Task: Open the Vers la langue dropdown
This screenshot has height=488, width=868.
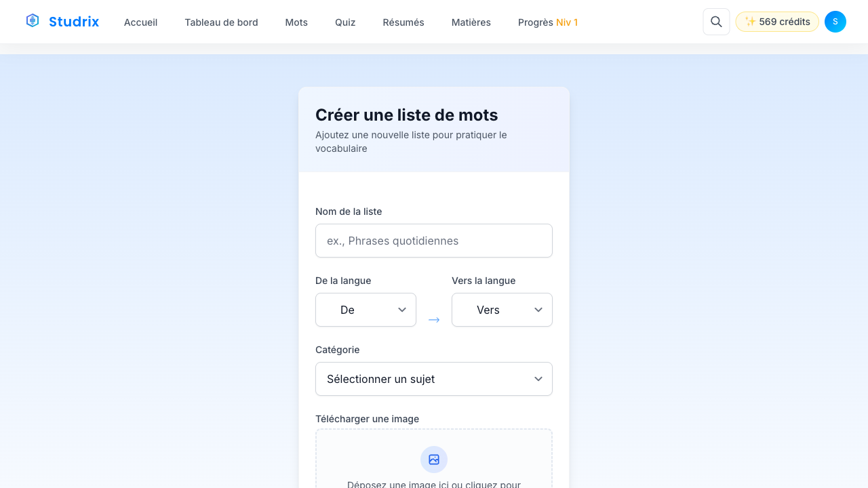Action: (x=502, y=310)
